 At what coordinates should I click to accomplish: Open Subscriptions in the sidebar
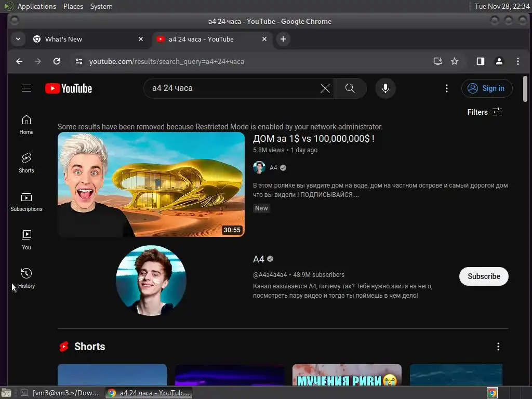[26, 202]
